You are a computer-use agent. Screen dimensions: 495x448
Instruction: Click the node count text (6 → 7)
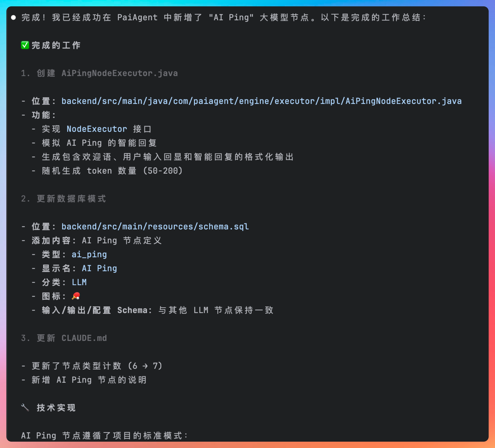[145, 366]
